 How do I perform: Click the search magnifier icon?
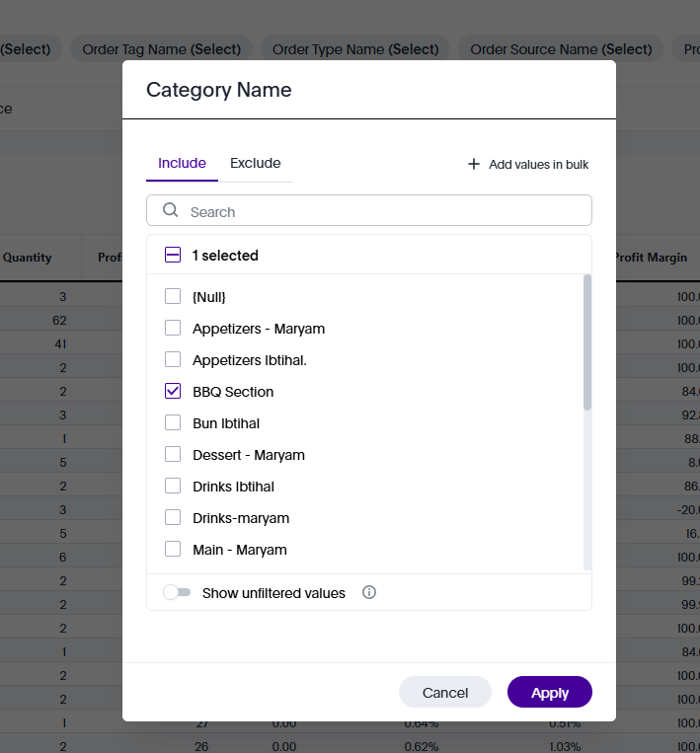pyautogui.click(x=170, y=211)
